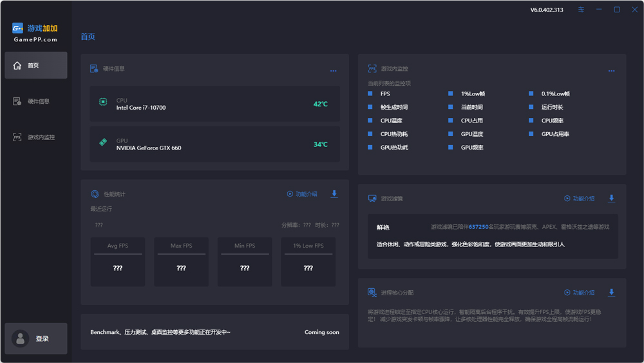The image size is (644, 363).
Task: Click the GamePP logo icon
Action: tap(18, 28)
